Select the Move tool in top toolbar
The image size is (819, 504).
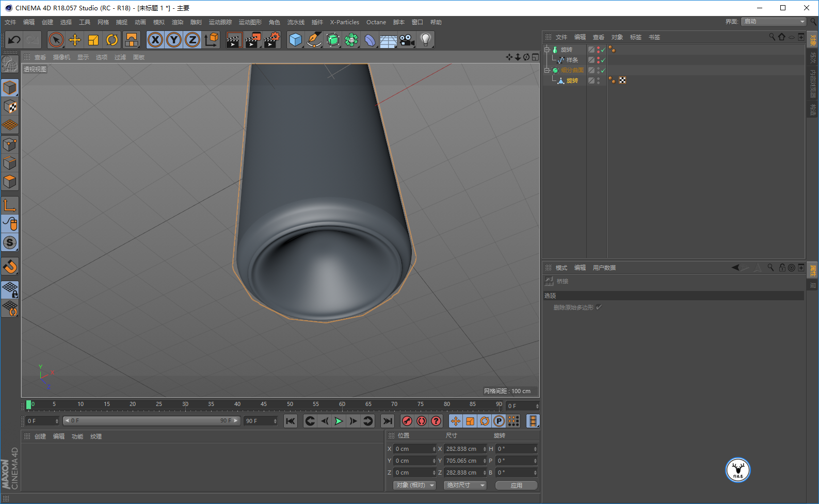click(75, 40)
